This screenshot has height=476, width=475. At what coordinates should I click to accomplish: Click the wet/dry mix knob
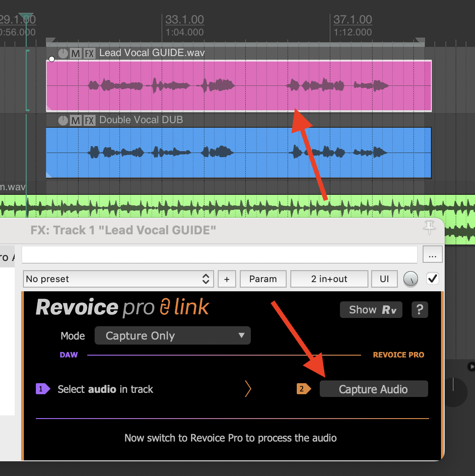pos(411,278)
